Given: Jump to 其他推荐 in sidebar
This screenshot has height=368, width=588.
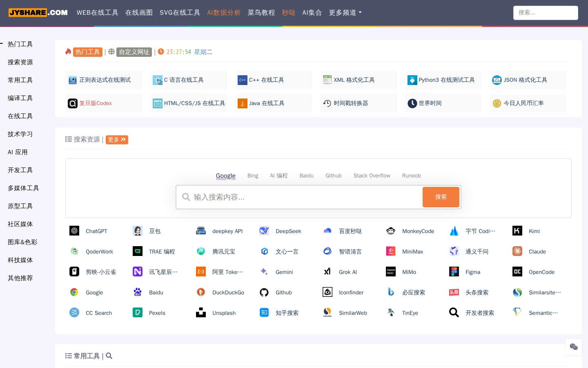Looking at the screenshot, I should 20,278.
